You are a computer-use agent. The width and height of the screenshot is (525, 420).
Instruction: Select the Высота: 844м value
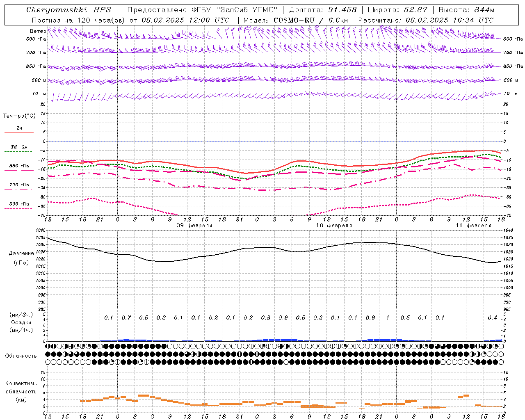tap(466, 10)
